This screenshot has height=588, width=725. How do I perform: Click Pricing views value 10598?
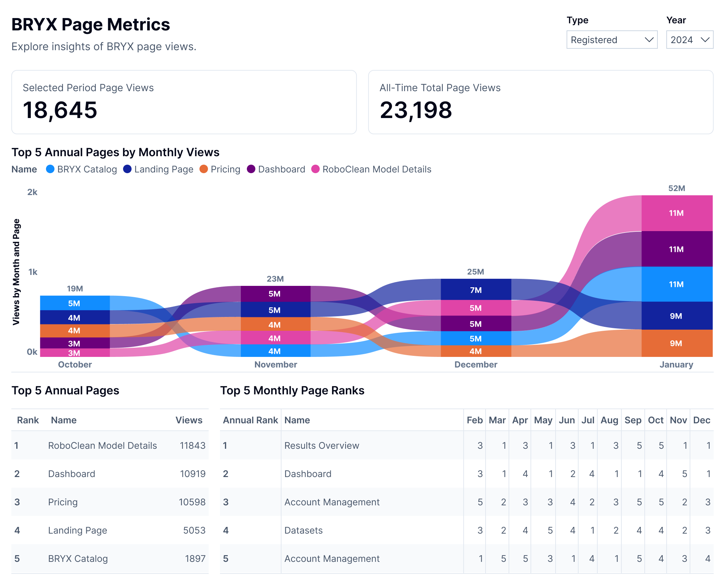(192, 502)
